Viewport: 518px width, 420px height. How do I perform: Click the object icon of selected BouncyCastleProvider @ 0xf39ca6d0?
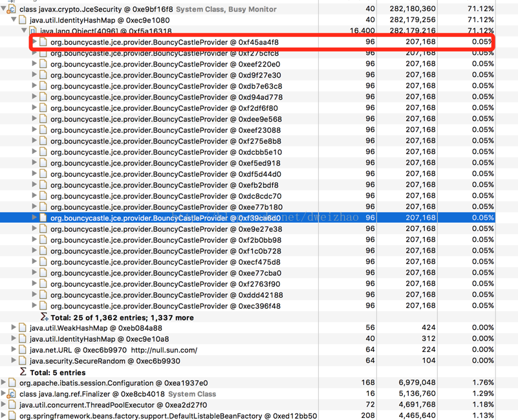click(43, 217)
